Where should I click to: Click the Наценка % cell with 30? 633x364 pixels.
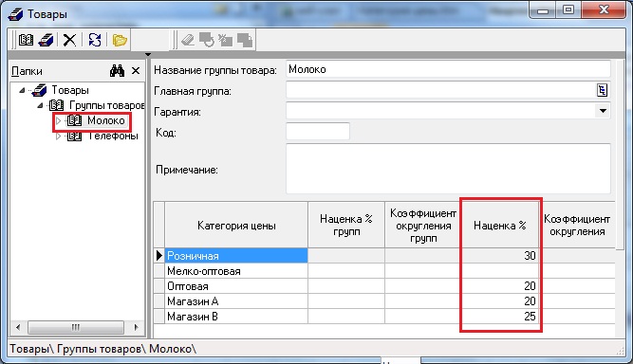click(x=500, y=256)
